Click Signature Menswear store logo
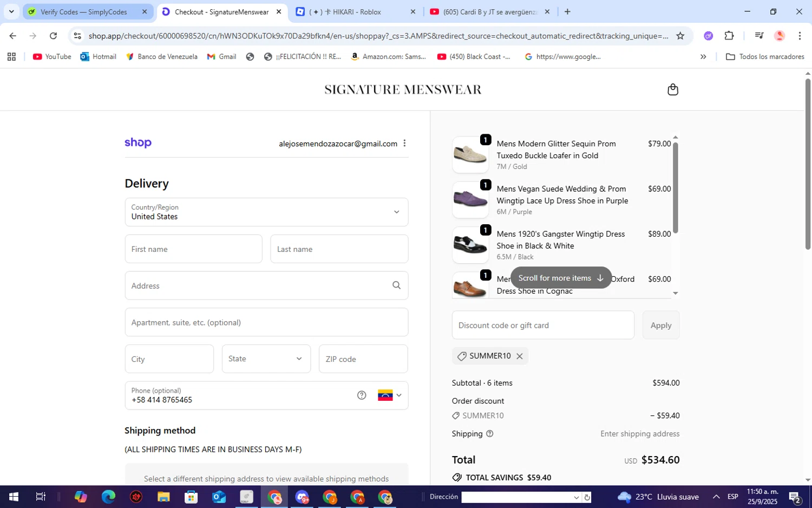The width and height of the screenshot is (812, 508). (x=403, y=89)
